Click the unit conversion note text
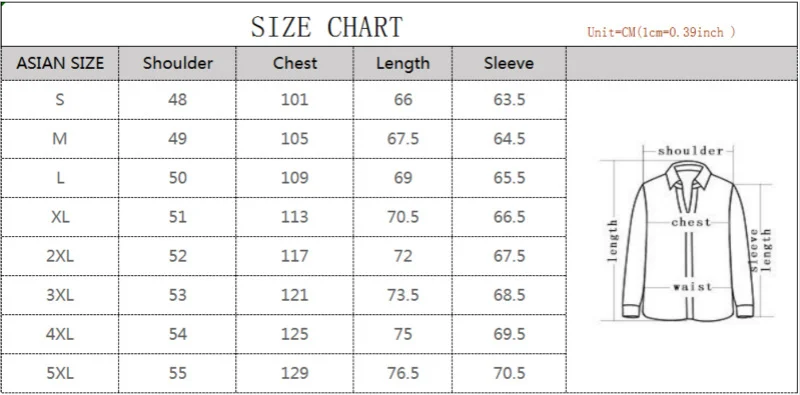Viewport: 800px width, 395px height. (661, 33)
